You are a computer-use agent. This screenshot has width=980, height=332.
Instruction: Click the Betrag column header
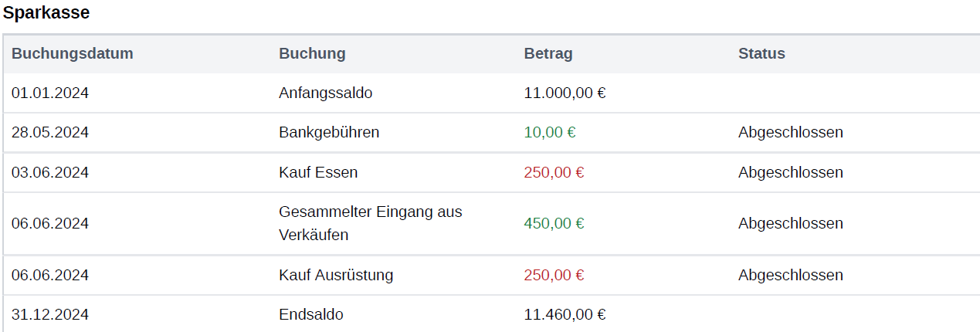click(548, 54)
